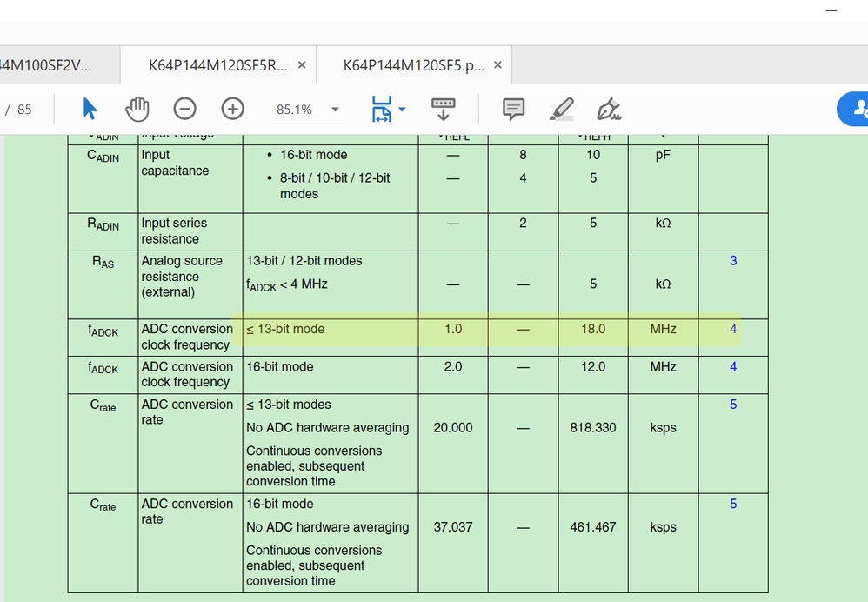The image size is (868, 602).
Task: Click the 12.0 max frequency value
Action: (593, 366)
